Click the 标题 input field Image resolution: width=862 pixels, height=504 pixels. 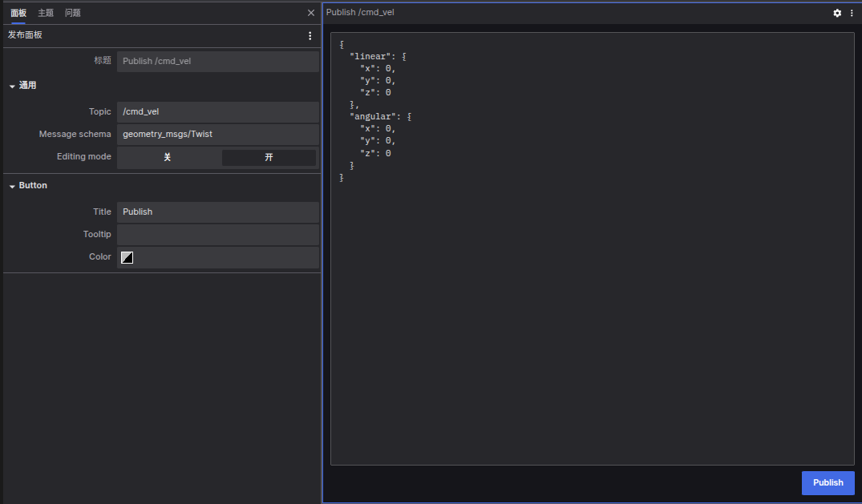[x=217, y=61]
